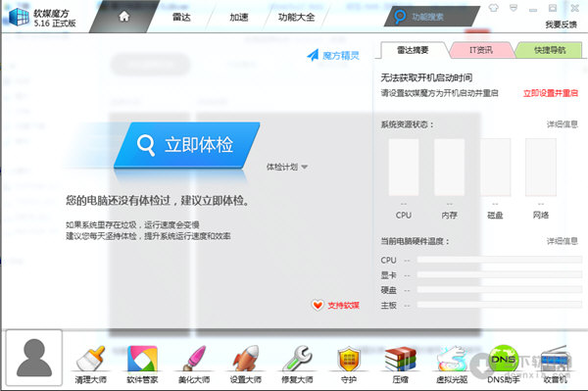Switch to the 加速 tab
The height and width of the screenshot is (391, 588).
239,17
